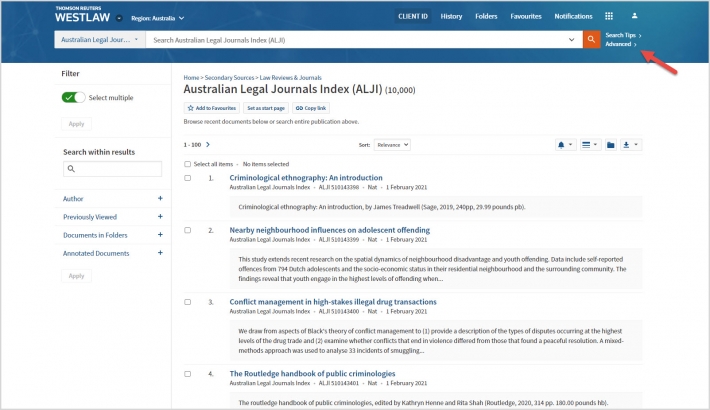Click the Westlaw logo
The image size is (710, 410).
82,15
